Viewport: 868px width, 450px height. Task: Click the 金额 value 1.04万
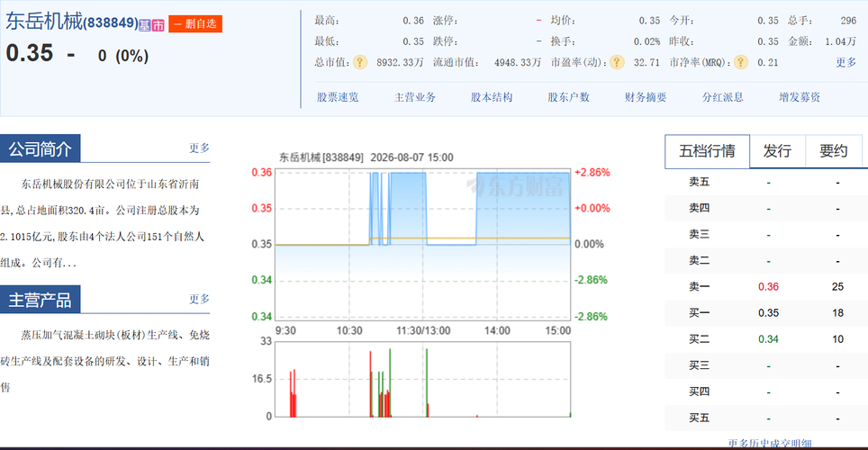[840, 41]
